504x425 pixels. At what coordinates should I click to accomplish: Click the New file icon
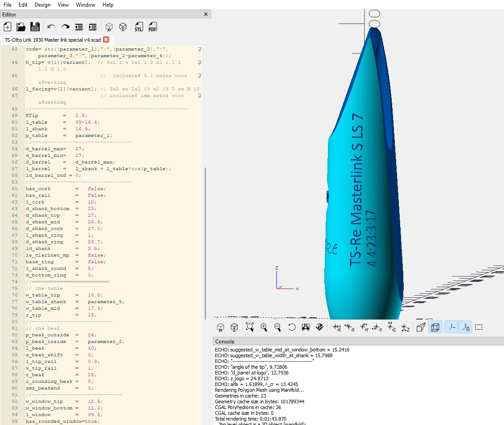8,27
